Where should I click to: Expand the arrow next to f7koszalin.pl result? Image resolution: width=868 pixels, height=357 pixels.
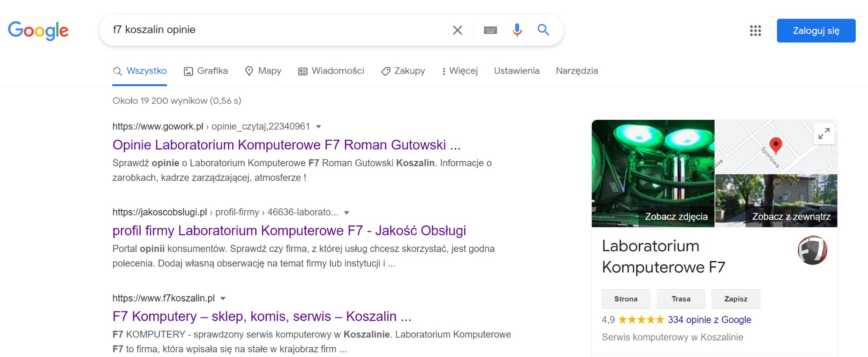[223, 298]
